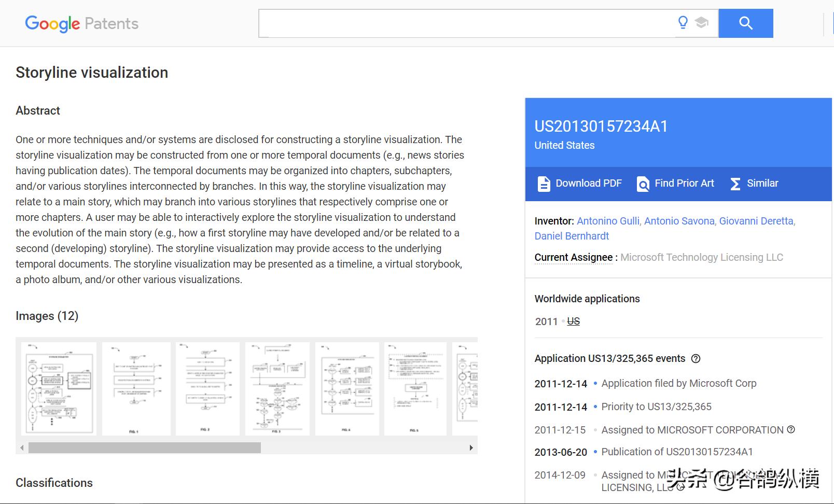Screen dimensions: 834x504
Task: Click the 2014-12-09 event date
Action: tap(560, 475)
